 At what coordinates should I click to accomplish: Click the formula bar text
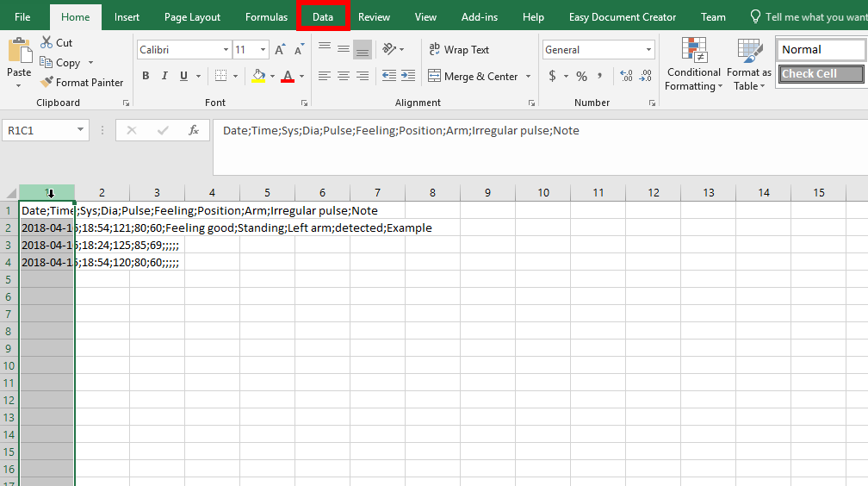[400, 131]
